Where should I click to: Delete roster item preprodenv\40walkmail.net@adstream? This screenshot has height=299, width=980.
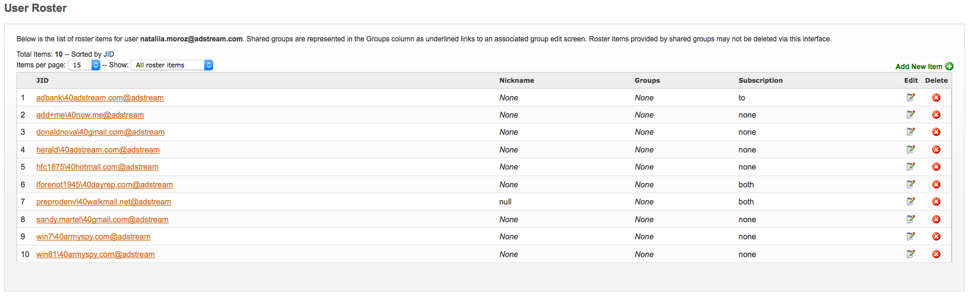936,201
